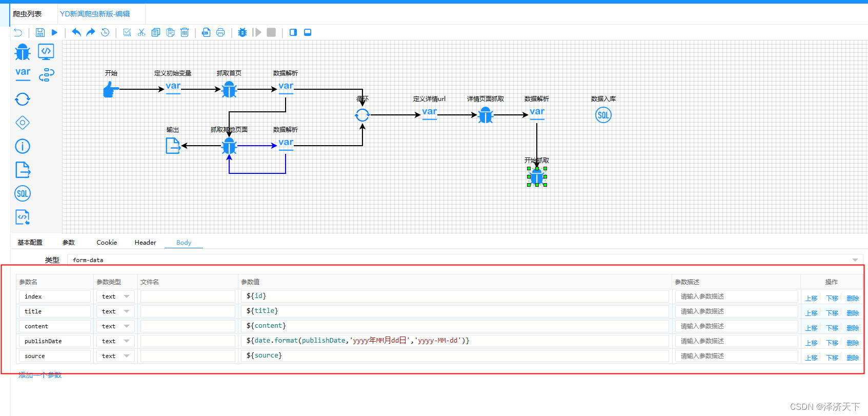Click the publishDate parameter name field

[55, 341]
